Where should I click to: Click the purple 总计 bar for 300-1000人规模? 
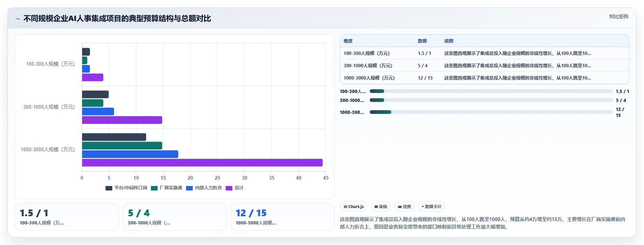(122, 120)
